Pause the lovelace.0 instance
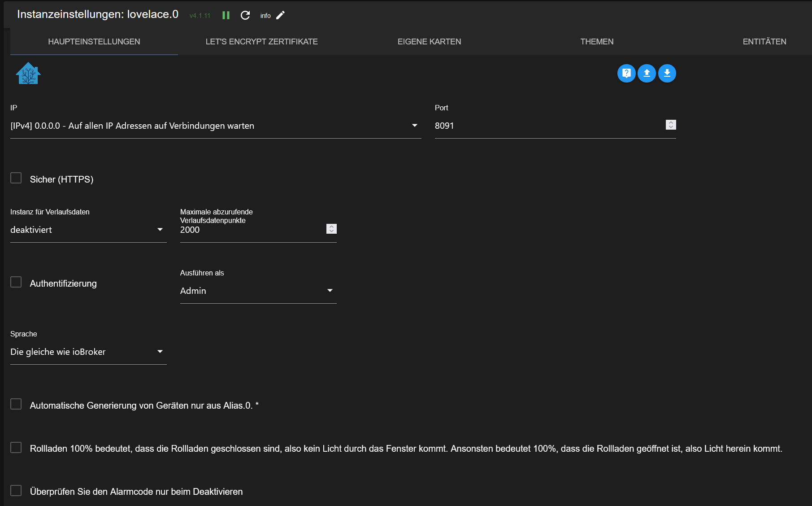812x506 pixels. tap(226, 15)
